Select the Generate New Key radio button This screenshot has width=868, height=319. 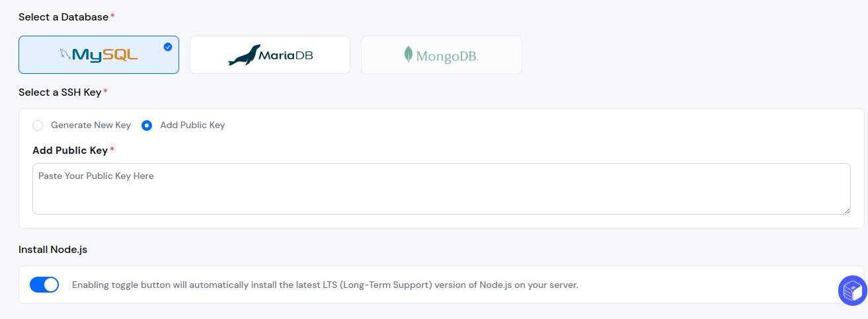pyautogui.click(x=38, y=125)
